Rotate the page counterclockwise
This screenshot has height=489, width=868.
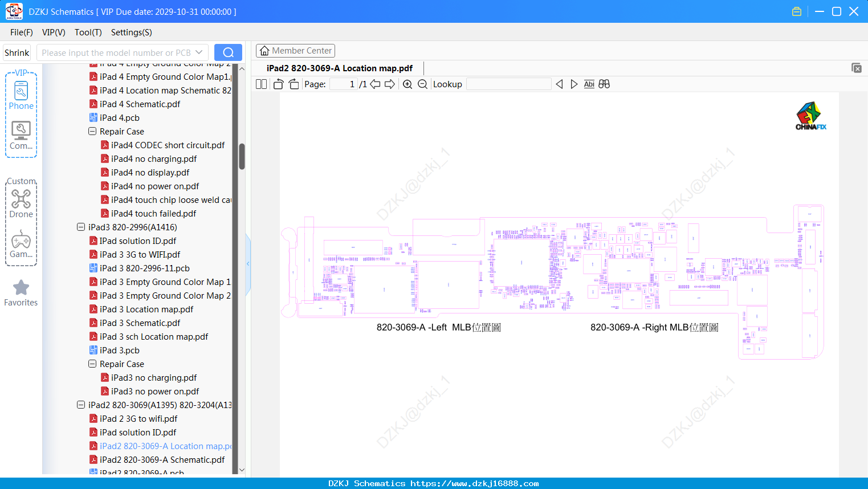[278, 84]
